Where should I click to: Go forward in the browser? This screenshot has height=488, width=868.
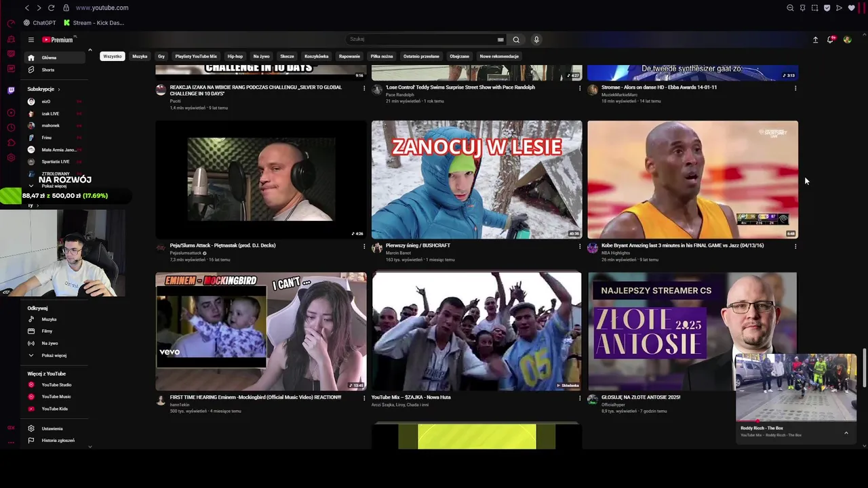tap(39, 7)
